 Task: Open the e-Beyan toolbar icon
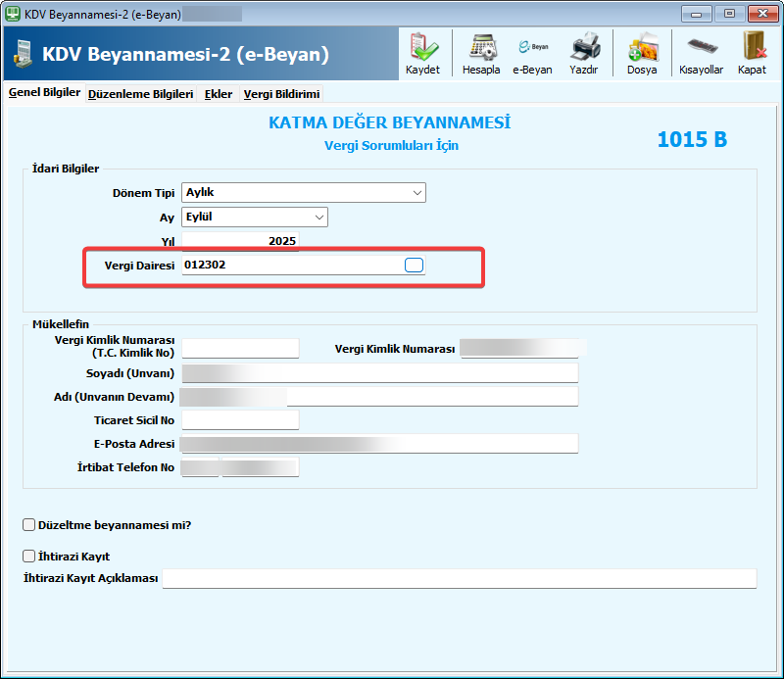[x=532, y=52]
